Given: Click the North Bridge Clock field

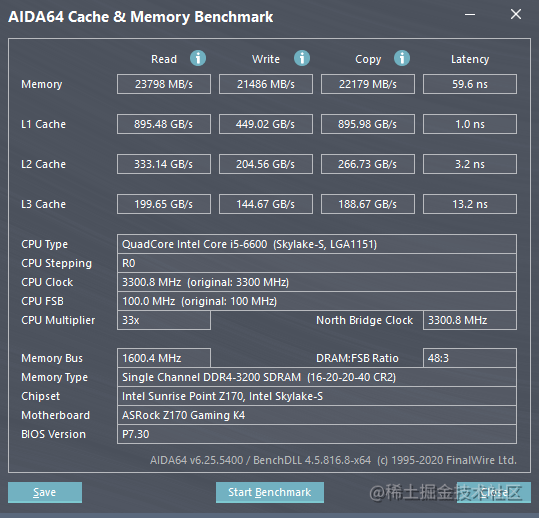Looking at the screenshot, I should click(470, 320).
